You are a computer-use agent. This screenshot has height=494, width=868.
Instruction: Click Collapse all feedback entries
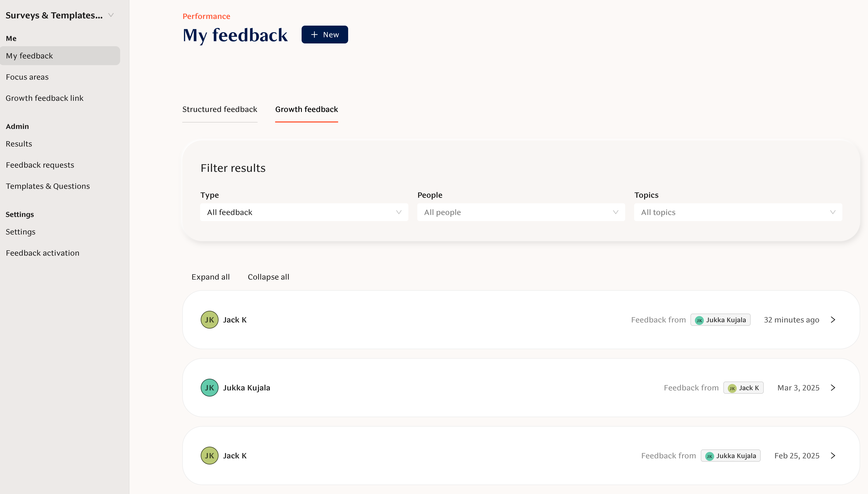[x=268, y=277]
